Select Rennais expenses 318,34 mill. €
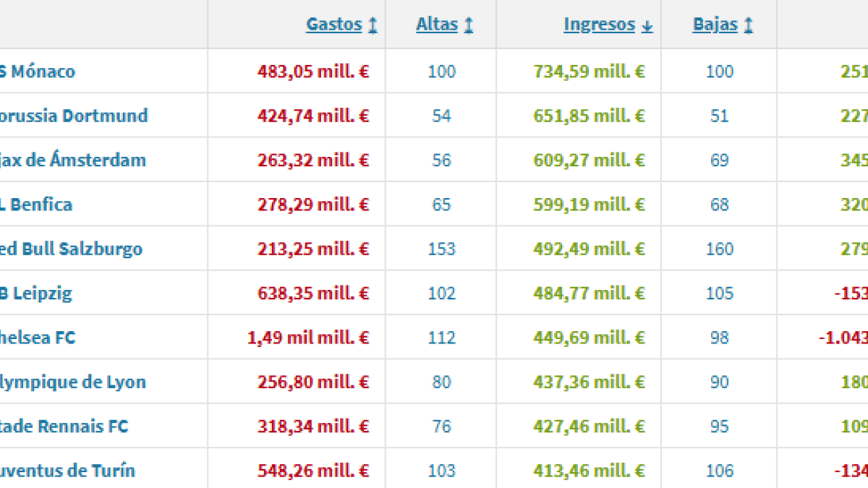The image size is (868, 488). [x=313, y=427]
